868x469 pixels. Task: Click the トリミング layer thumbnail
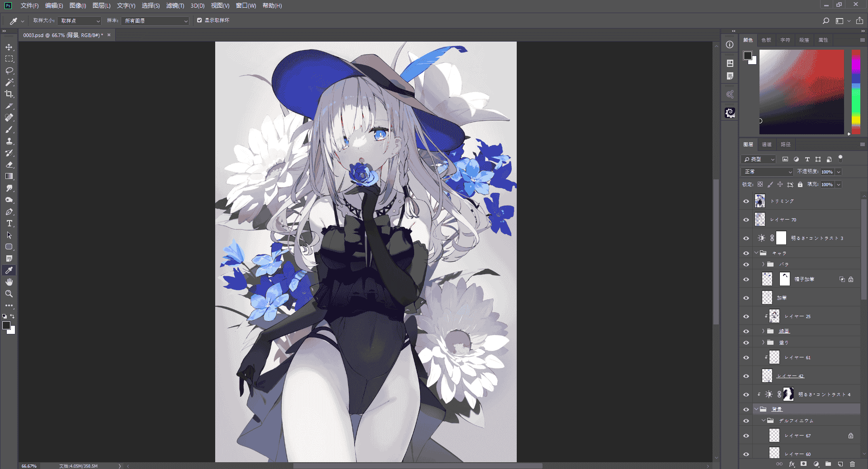point(760,201)
